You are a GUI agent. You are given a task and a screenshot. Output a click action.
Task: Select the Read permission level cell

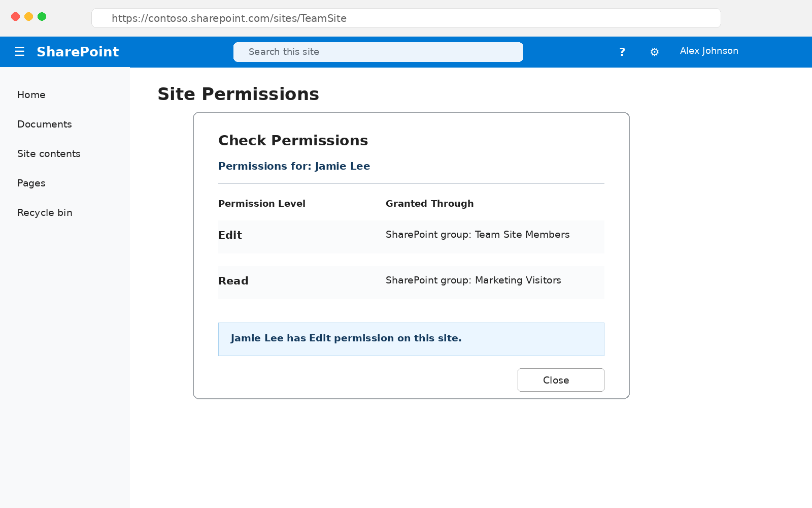click(x=233, y=281)
